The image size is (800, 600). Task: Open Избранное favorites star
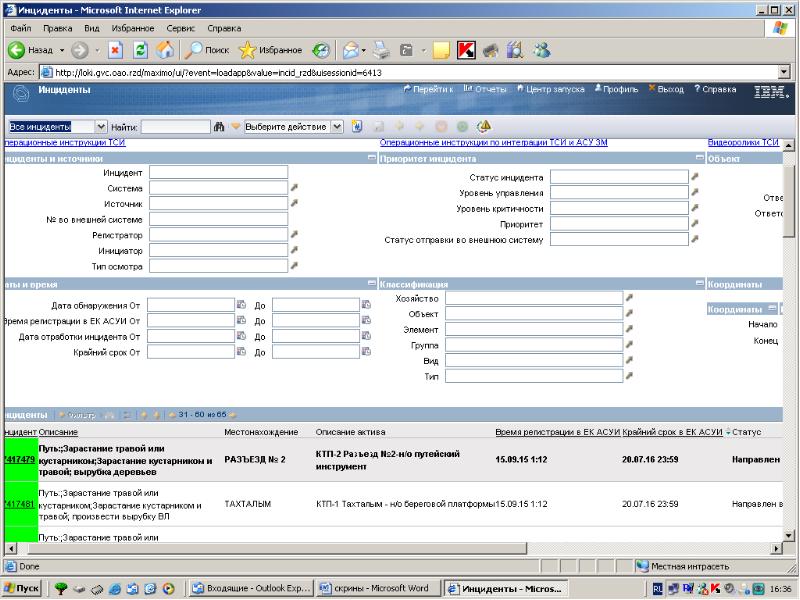[x=270, y=50]
